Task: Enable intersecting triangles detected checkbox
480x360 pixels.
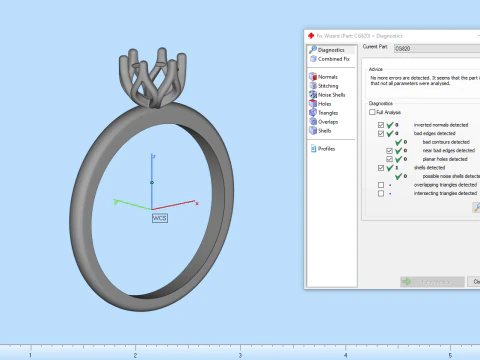Action: (x=381, y=193)
